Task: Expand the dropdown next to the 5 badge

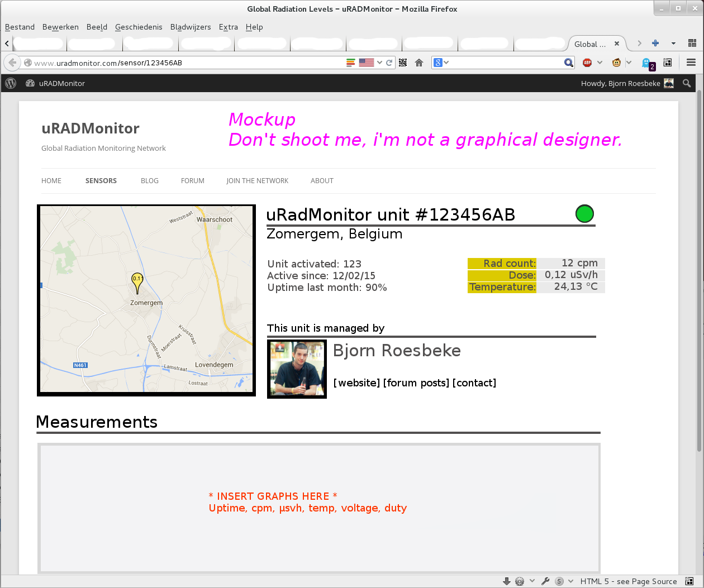Action: pyautogui.click(x=570, y=581)
